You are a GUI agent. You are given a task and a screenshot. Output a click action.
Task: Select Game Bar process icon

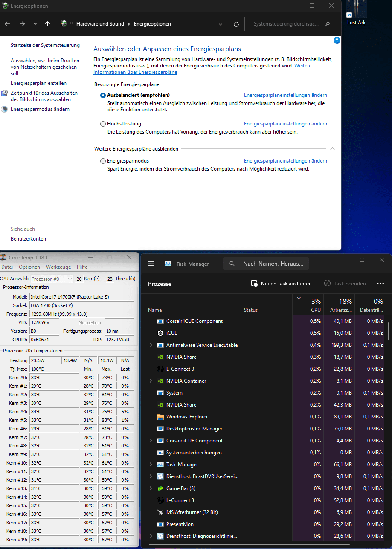tap(160, 488)
